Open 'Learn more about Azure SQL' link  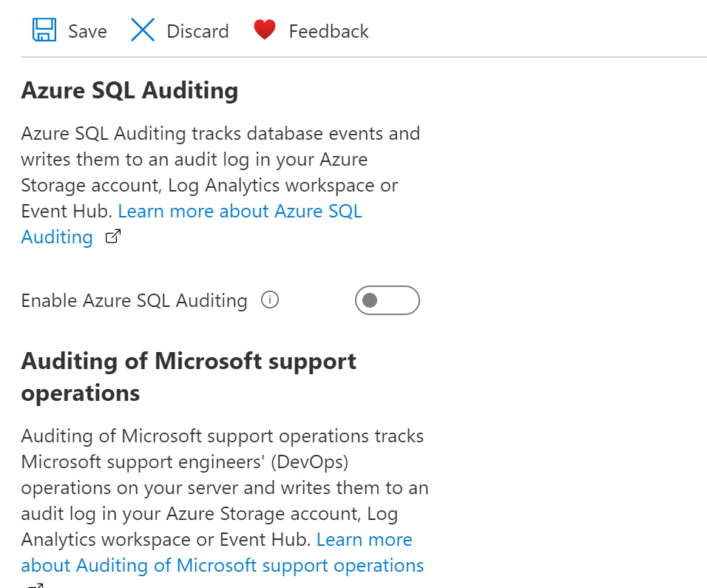point(240,211)
